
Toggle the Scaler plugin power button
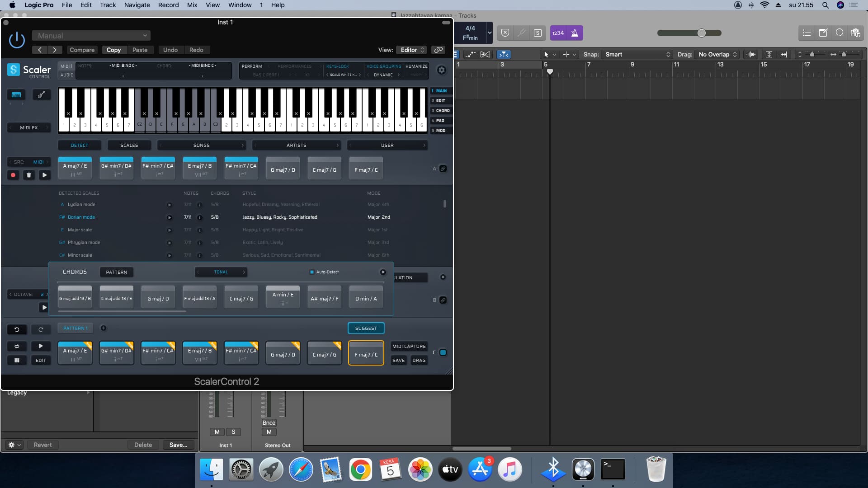pyautogui.click(x=17, y=40)
